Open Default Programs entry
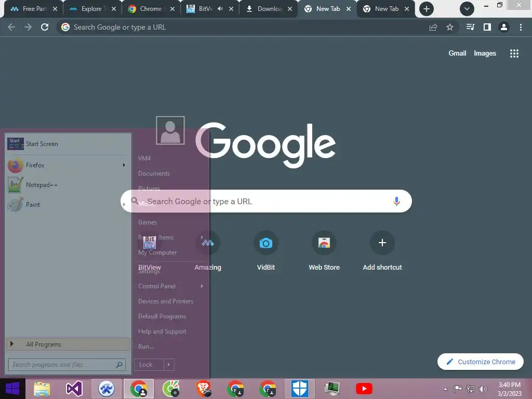Screen dimensions: 532x399 [162, 316]
